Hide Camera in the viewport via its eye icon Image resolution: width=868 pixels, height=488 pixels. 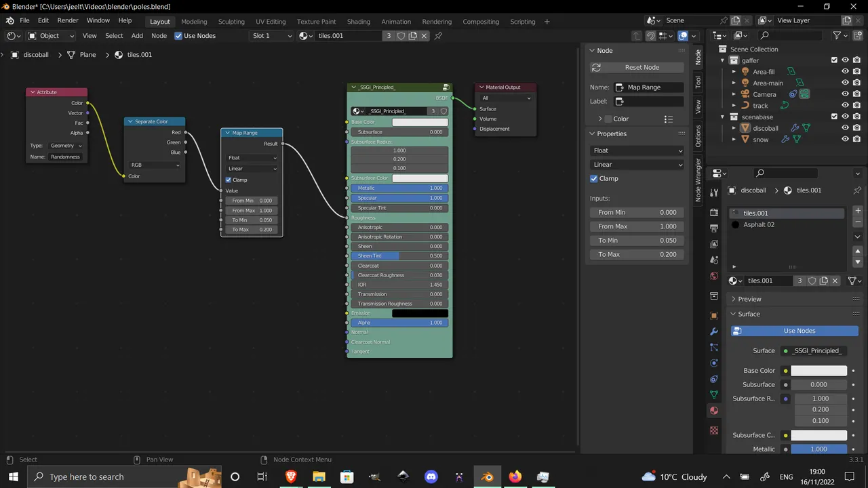tap(846, 94)
